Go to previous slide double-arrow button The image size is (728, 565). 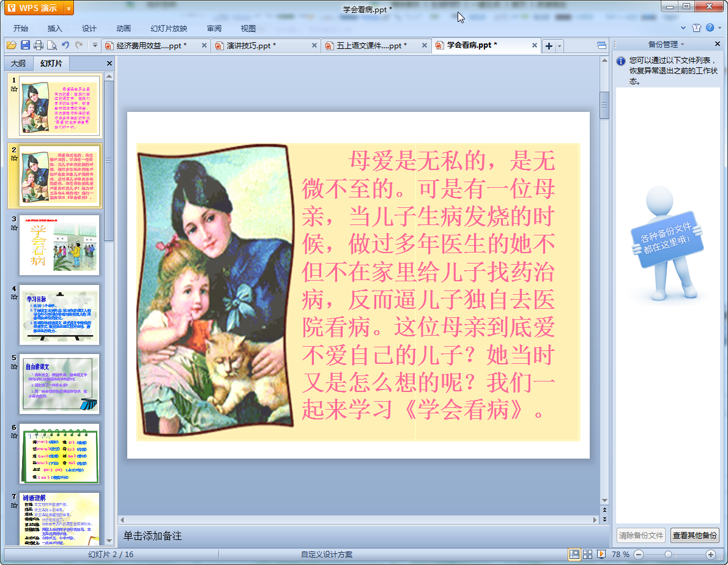click(604, 510)
